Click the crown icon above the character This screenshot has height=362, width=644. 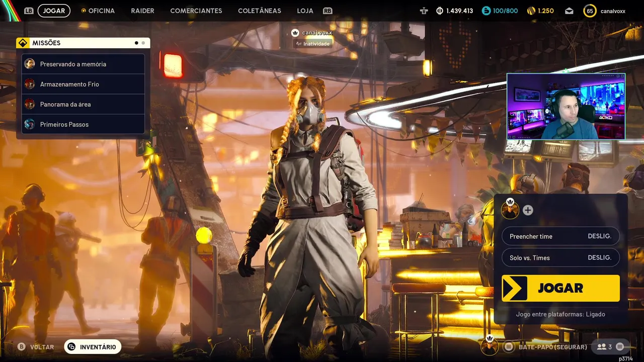coord(295,33)
